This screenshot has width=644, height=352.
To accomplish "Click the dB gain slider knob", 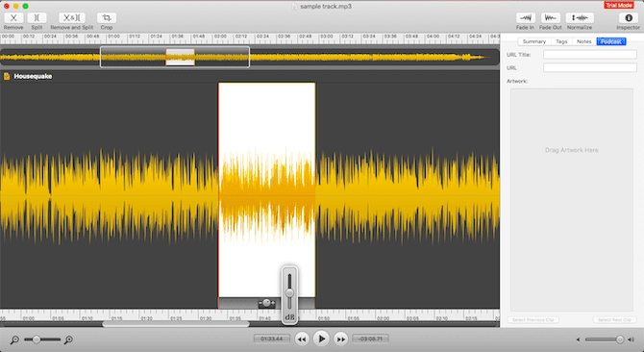I will tap(289, 293).
